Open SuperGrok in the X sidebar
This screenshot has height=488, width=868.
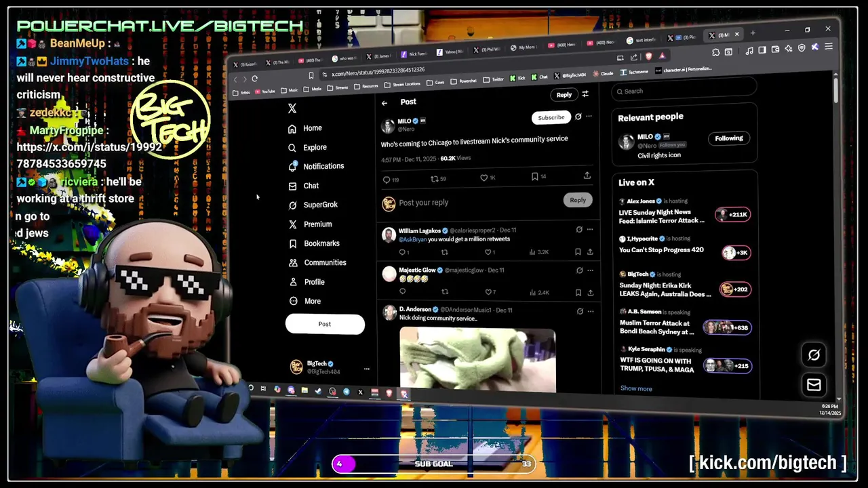pos(313,205)
